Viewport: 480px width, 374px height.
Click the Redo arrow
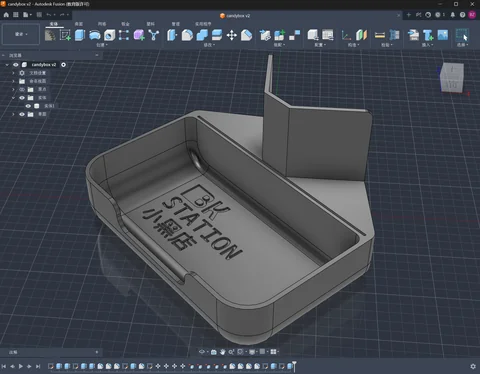point(62,15)
